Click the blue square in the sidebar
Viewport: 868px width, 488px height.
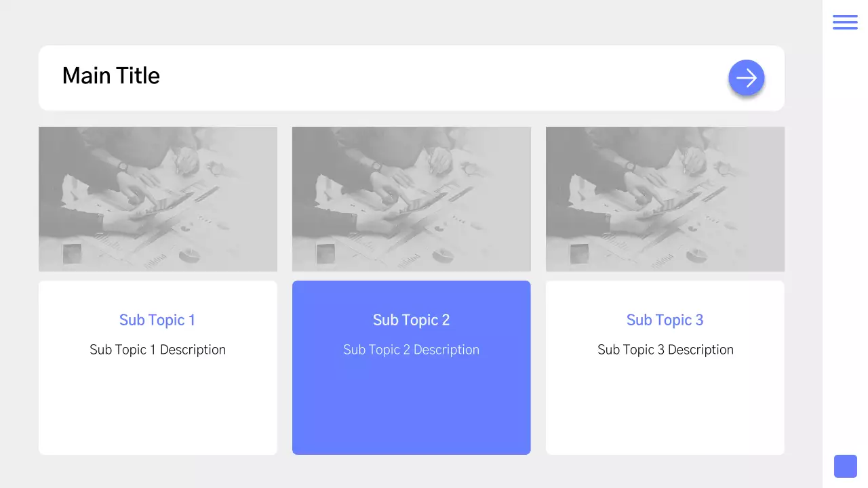(845, 466)
